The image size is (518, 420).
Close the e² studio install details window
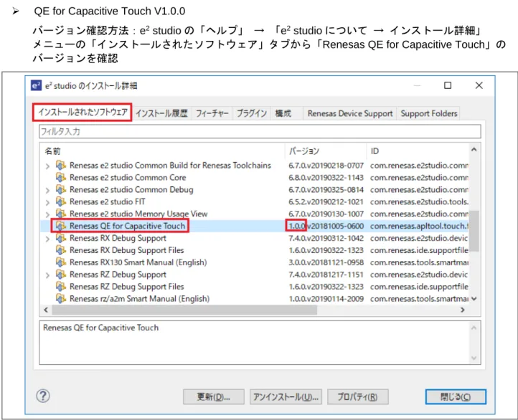(479, 85)
